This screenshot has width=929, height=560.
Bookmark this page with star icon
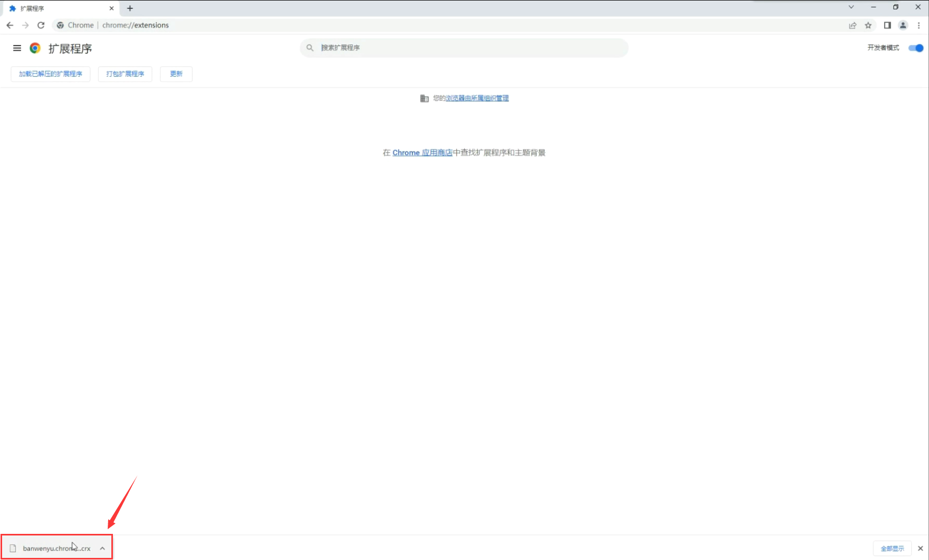pos(868,25)
